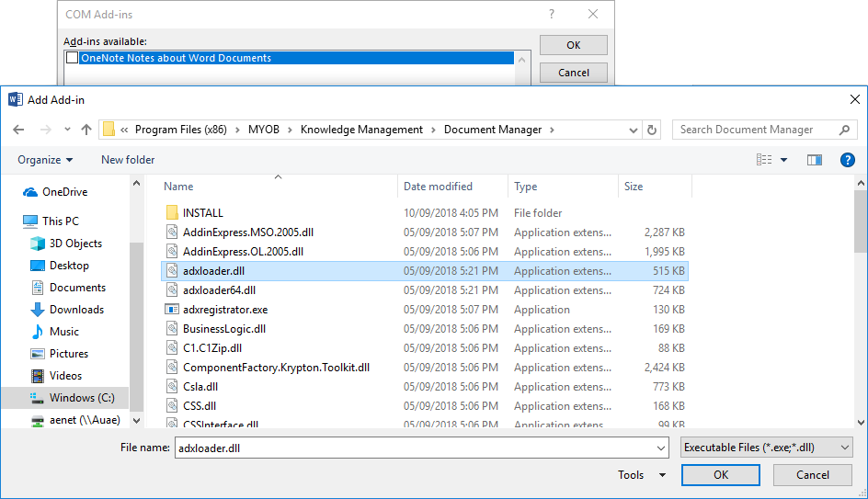Click the Help question mark icon
The width and height of the screenshot is (868, 499).
point(848,160)
